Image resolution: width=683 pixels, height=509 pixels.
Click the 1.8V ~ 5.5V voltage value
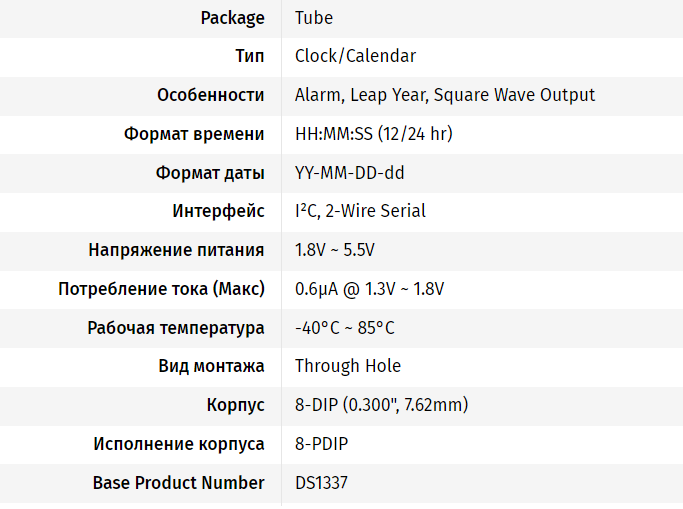(x=335, y=250)
